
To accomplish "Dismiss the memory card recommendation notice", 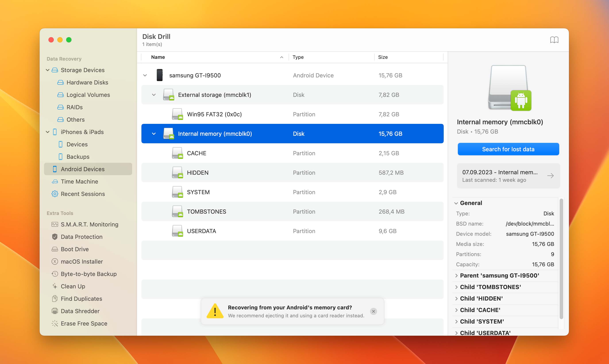I will click(373, 311).
